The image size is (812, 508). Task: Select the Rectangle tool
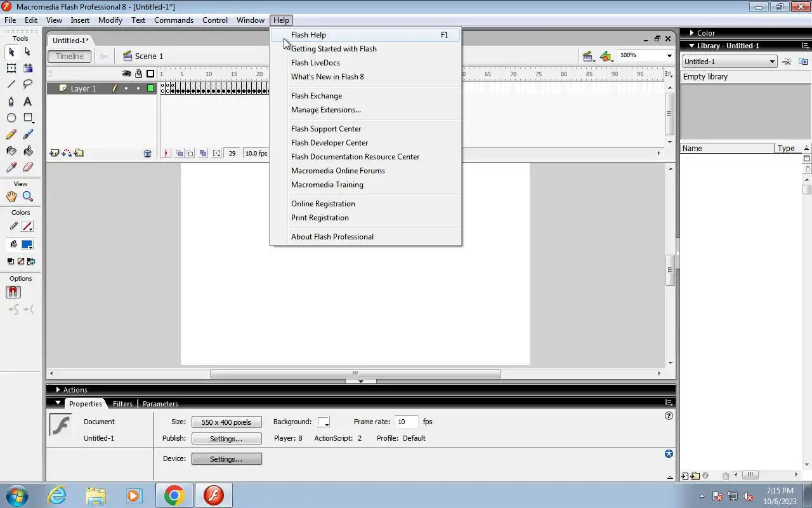pos(28,118)
